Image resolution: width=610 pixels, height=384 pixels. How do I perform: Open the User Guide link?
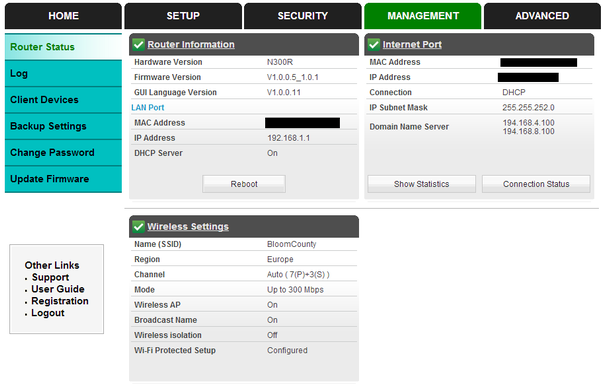click(58, 289)
